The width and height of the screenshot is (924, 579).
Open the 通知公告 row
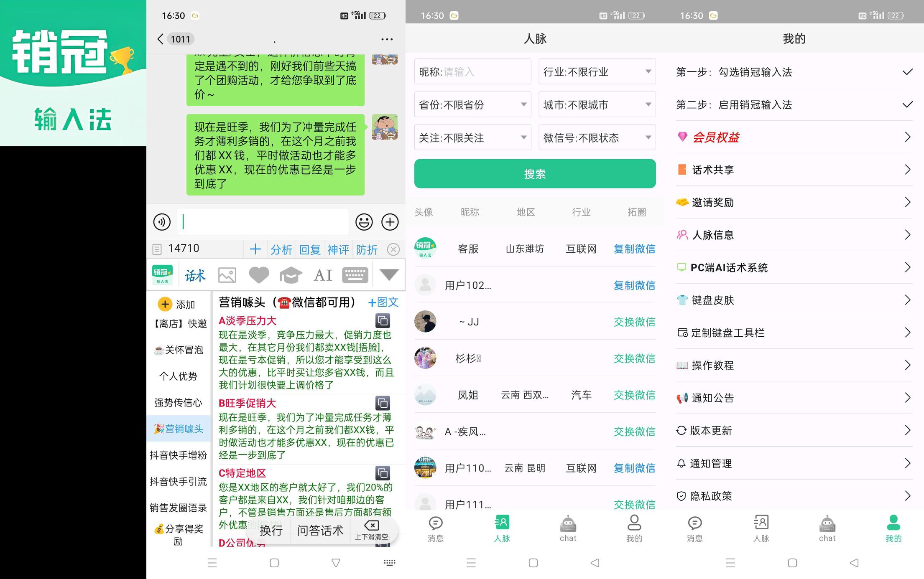click(x=794, y=398)
